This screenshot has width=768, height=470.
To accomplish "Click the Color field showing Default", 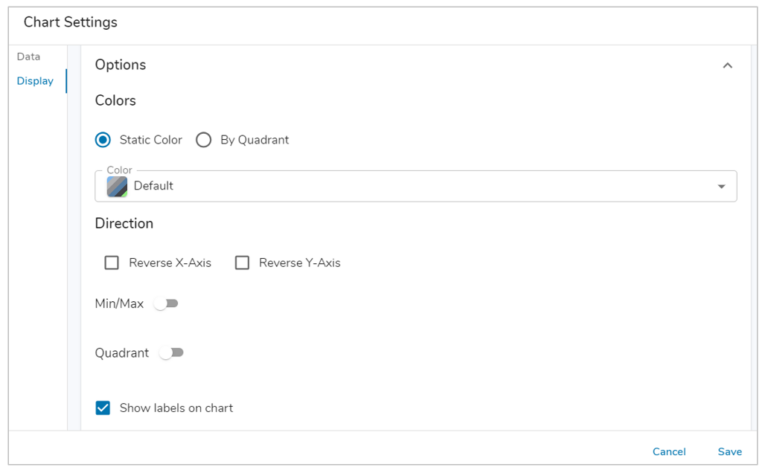I will (x=400, y=186).
